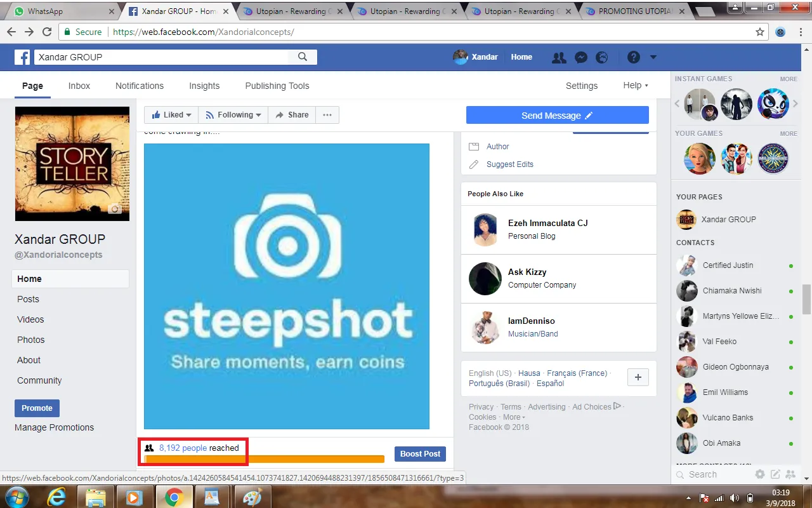The image size is (812, 508).
Task: Click the pencil Suggest Edits icon
Action: [474, 164]
